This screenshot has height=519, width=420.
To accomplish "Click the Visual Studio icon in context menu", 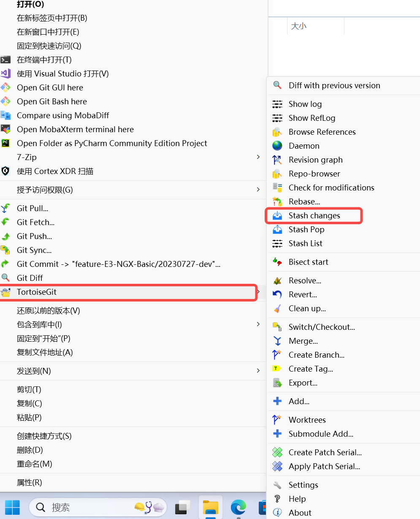I will 5,73.
